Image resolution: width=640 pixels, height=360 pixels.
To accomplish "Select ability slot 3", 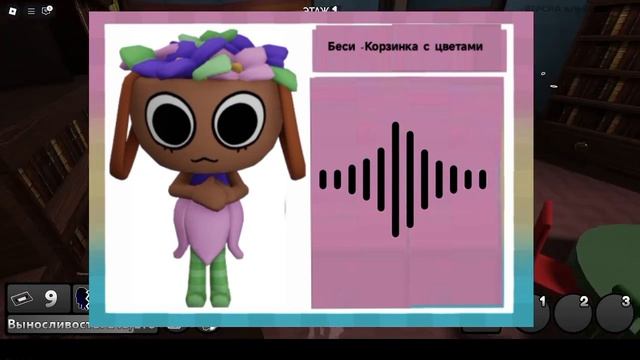I will [x=614, y=313].
